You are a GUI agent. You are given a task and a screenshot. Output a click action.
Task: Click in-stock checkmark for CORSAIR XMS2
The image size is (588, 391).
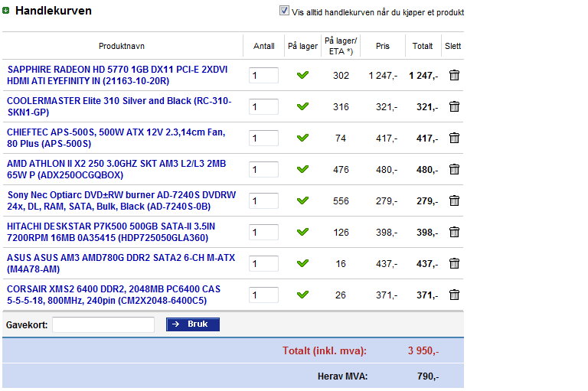(302, 295)
